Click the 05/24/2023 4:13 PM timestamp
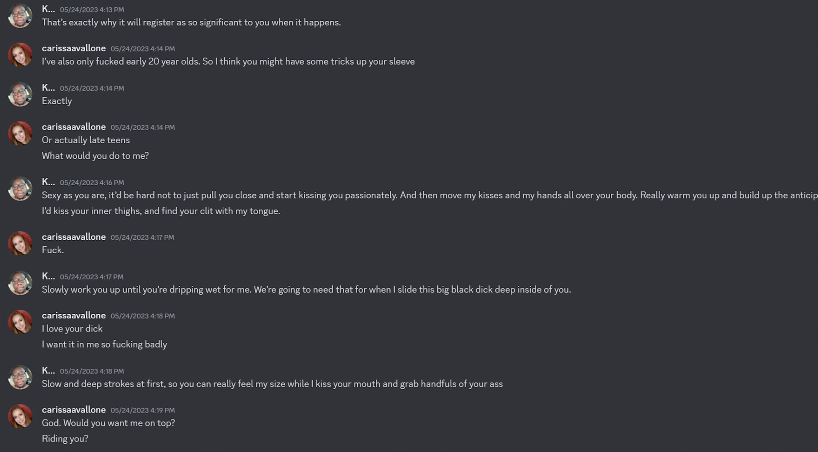 click(92, 9)
